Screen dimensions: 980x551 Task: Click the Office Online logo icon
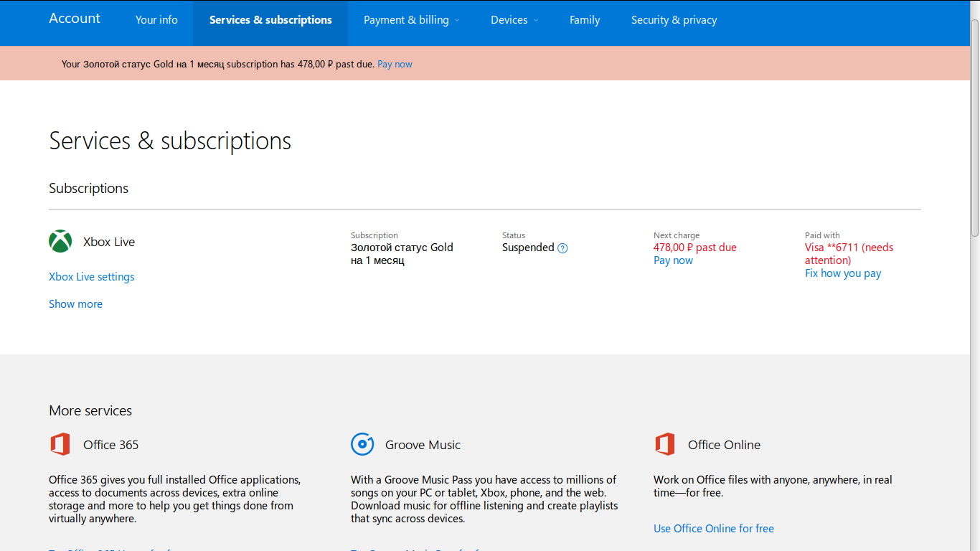[665, 445]
